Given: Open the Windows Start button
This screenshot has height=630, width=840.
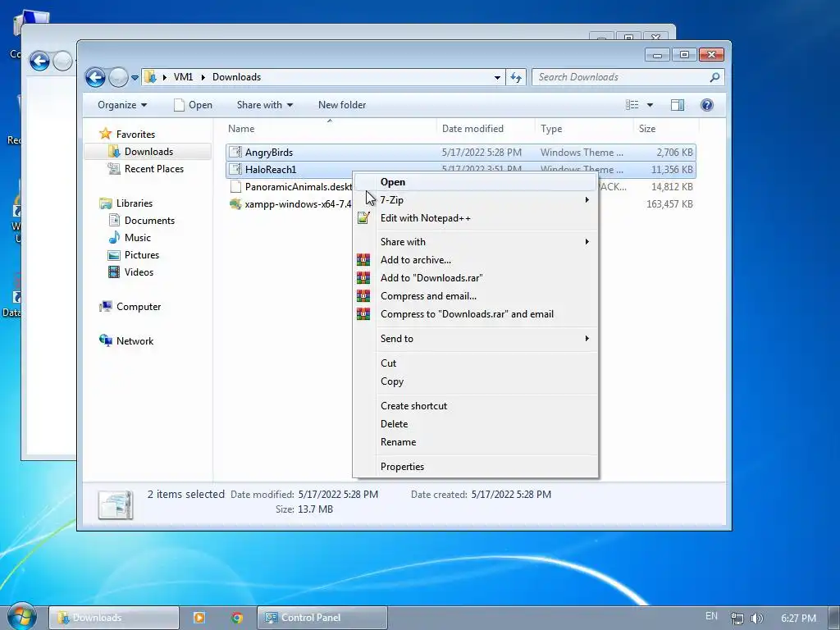Looking at the screenshot, I should point(21,617).
